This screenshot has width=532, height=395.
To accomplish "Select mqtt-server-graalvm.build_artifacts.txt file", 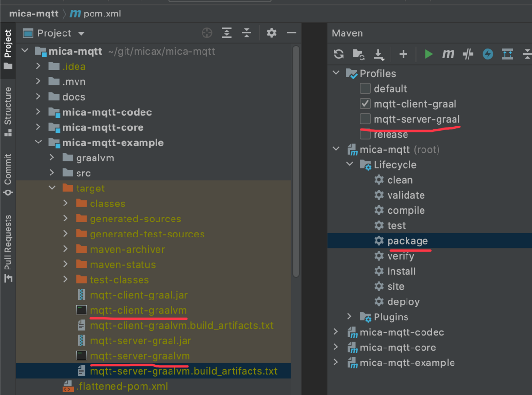I will [184, 371].
